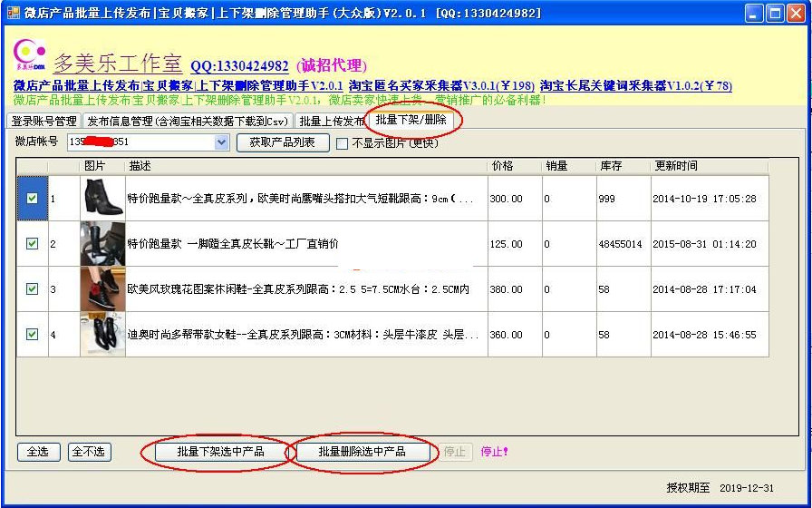The image size is (812, 508).
Task: Select the 批量下架/删除 tab
Action: (411, 120)
